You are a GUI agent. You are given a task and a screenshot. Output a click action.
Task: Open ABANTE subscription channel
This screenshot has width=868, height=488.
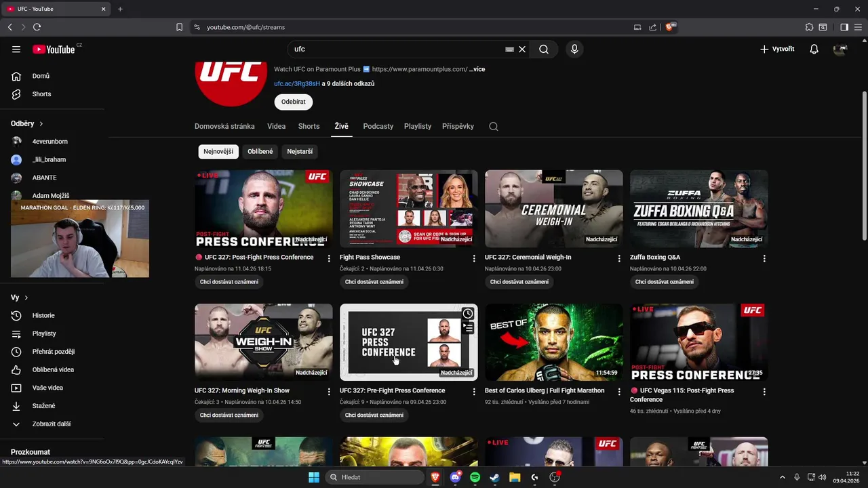point(45,178)
